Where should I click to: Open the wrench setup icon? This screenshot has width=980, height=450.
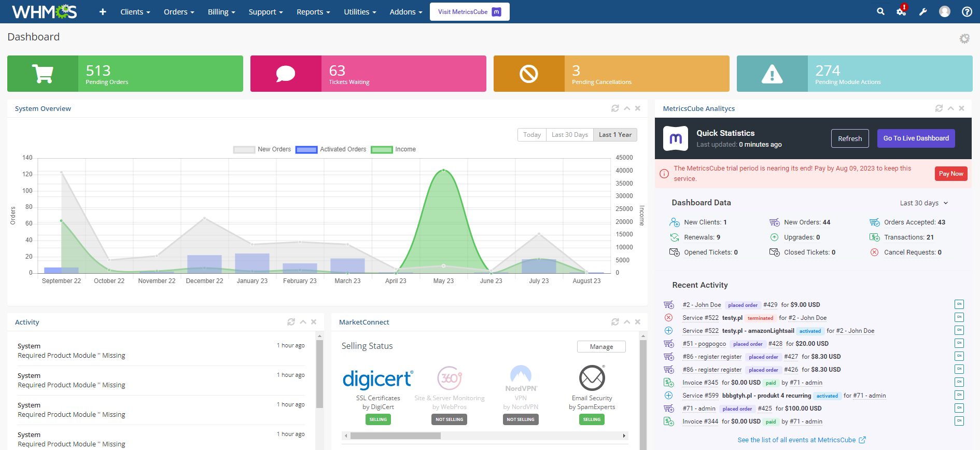pyautogui.click(x=923, y=11)
